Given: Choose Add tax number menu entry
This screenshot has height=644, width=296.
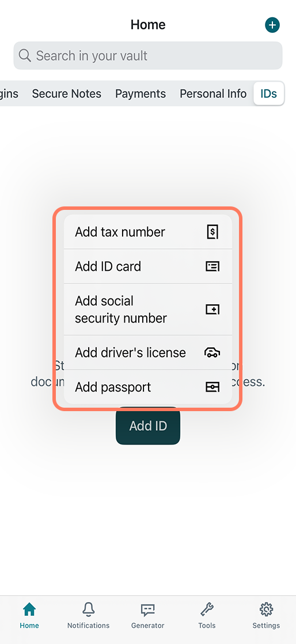Looking at the screenshot, I should [x=148, y=232].
